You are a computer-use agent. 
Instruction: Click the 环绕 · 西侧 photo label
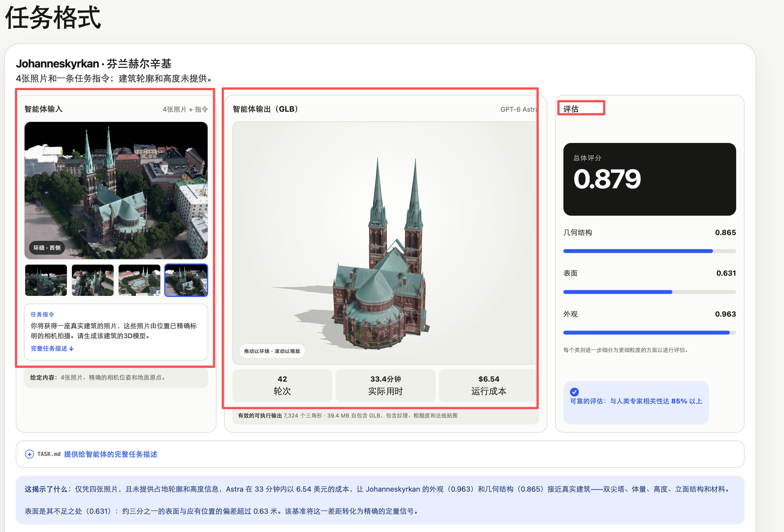point(47,248)
